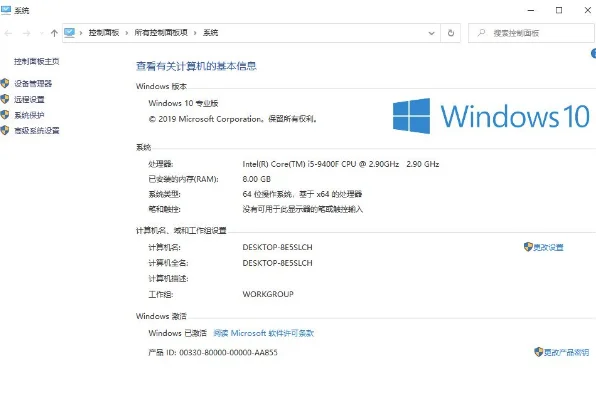Select product ID 00330-80000-00000-AA855 text
The height and width of the screenshot is (408, 596).
228,352
